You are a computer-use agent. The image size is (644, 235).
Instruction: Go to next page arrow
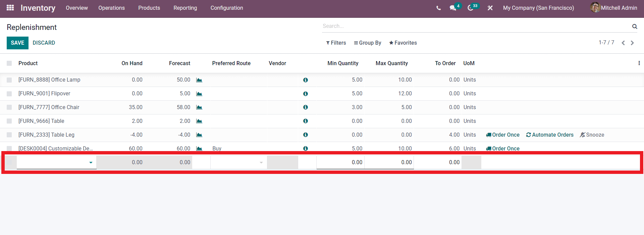(x=632, y=43)
